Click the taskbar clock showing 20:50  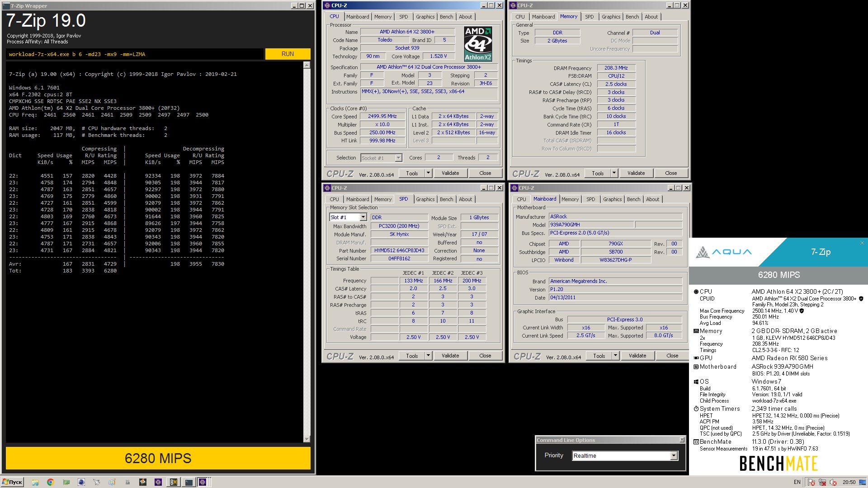tap(849, 482)
